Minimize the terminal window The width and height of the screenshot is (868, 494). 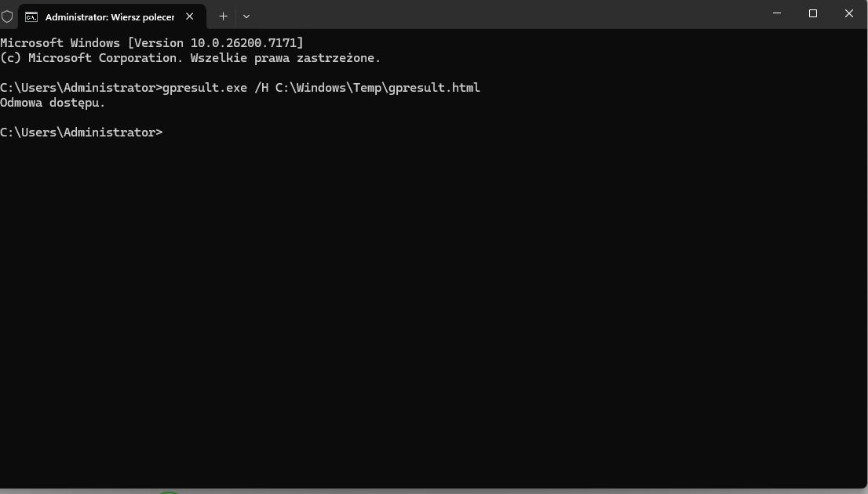[777, 14]
